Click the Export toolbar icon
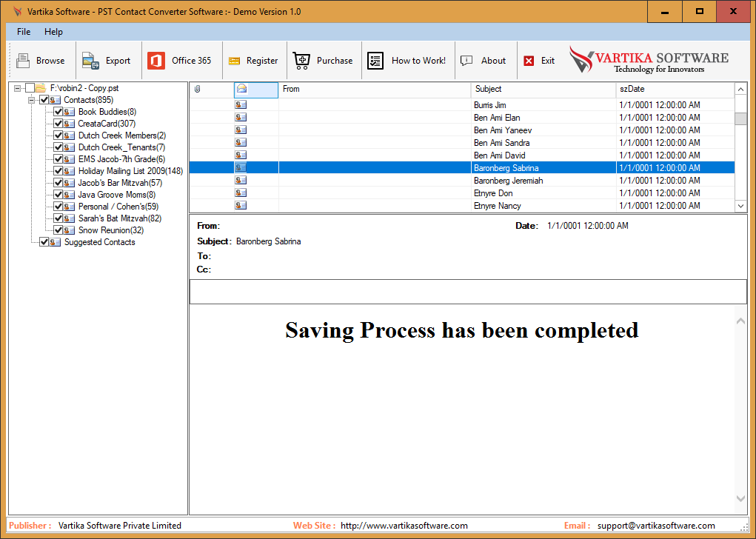Screen dimensions: 756x539 [90, 61]
